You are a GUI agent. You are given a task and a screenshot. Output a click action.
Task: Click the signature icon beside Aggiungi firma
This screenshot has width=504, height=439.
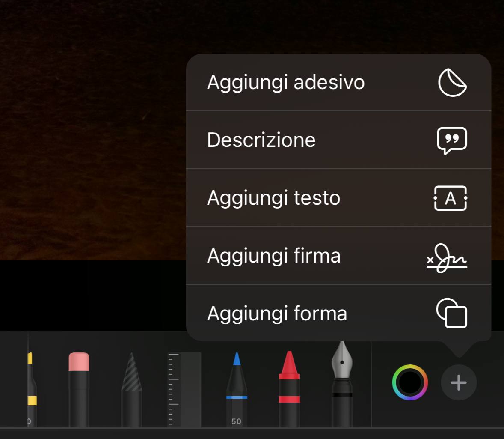click(x=447, y=256)
